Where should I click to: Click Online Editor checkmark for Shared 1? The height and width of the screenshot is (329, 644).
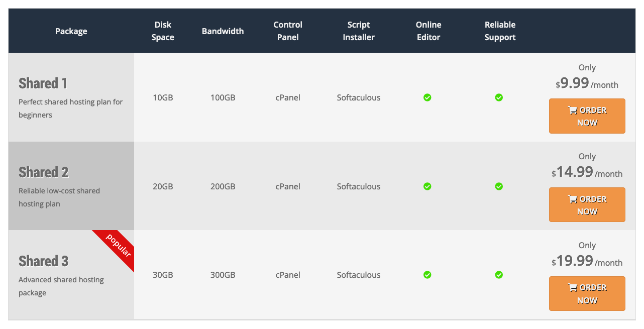tap(427, 97)
